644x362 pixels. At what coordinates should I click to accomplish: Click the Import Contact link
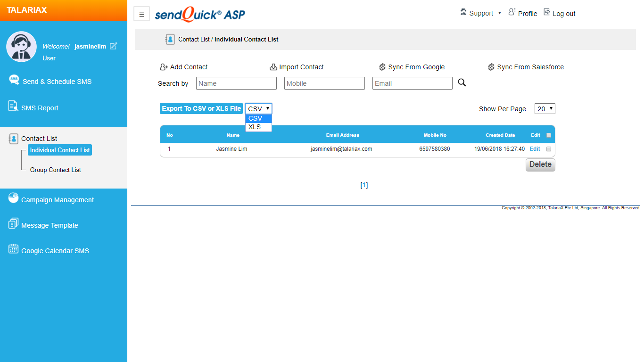[x=301, y=67]
